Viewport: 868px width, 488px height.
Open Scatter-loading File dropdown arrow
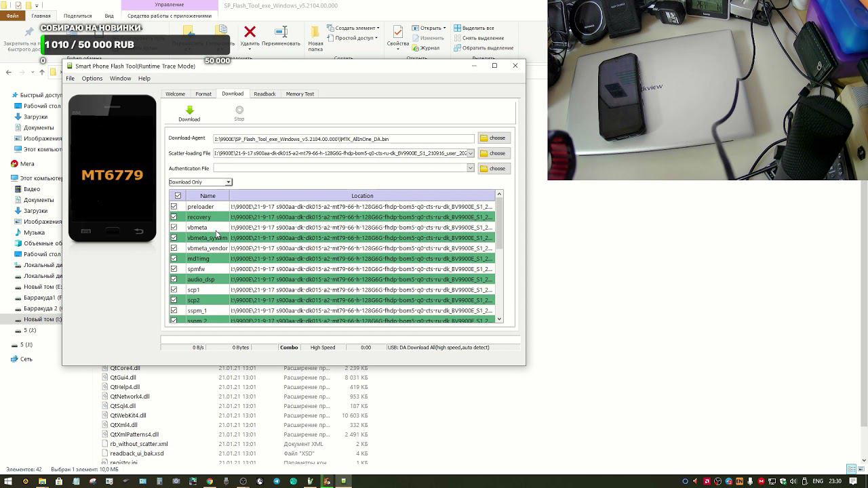tap(471, 153)
